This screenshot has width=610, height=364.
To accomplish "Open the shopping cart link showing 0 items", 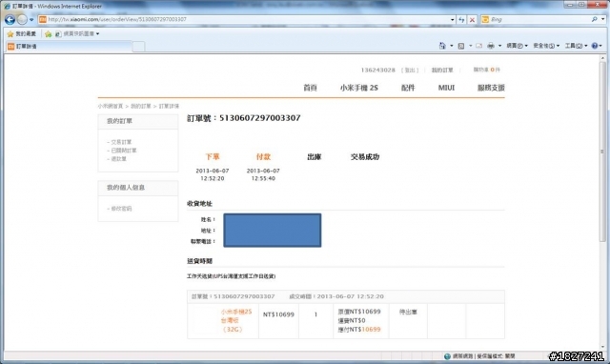I will pyautogui.click(x=486, y=70).
